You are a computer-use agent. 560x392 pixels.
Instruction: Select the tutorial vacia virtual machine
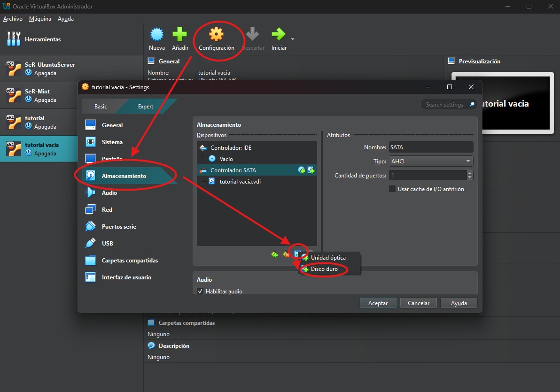39,149
